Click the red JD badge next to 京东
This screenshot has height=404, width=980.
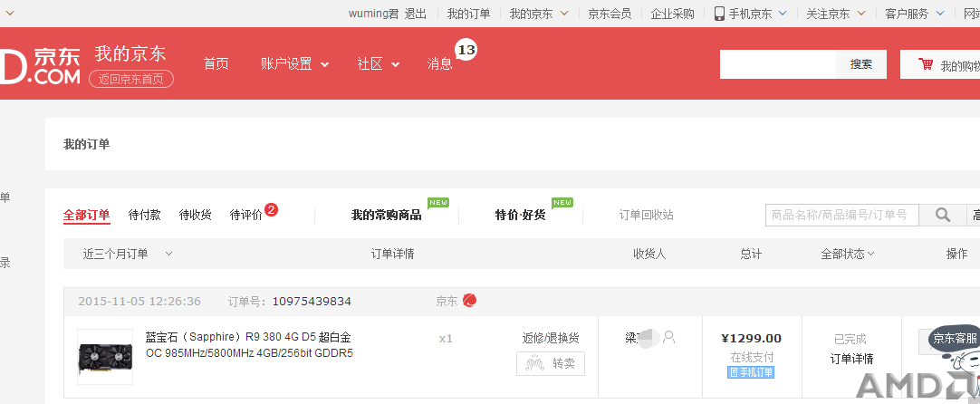tap(469, 301)
